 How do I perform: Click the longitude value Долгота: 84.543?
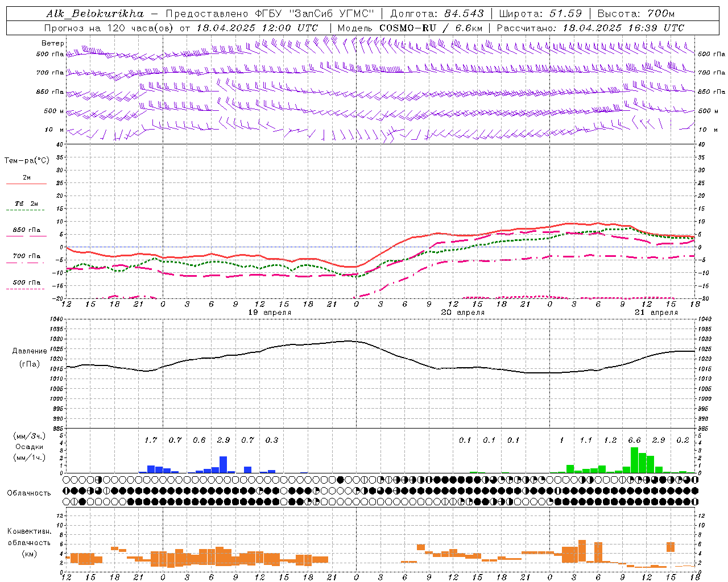pyautogui.click(x=437, y=14)
